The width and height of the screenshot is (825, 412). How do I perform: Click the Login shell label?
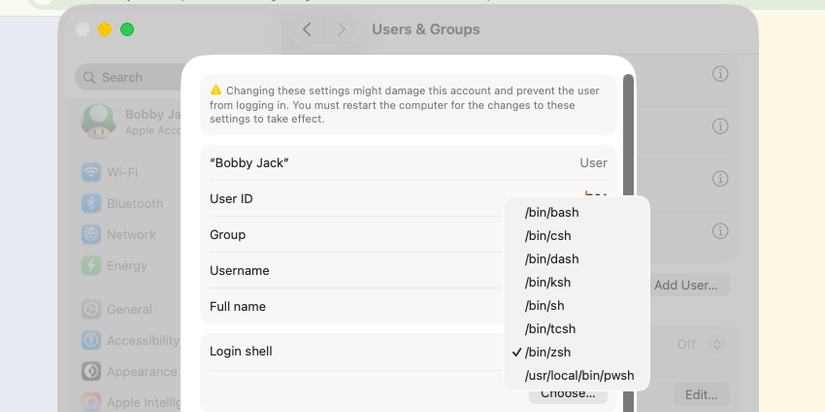point(241,351)
